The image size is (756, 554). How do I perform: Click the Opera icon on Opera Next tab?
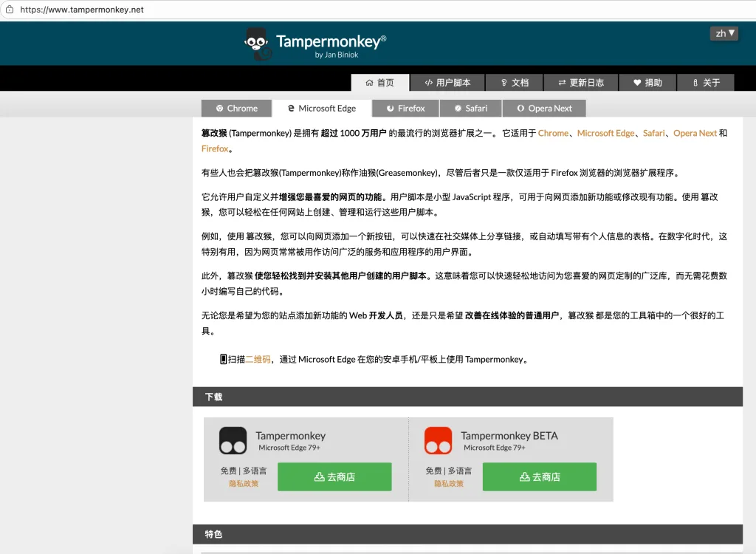click(x=522, y=108)
